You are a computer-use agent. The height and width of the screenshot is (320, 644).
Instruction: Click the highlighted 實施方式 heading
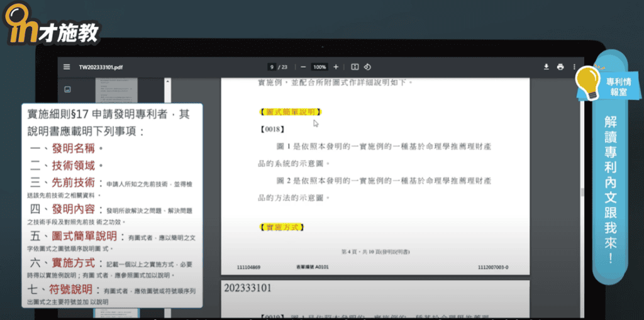[282, 227]
